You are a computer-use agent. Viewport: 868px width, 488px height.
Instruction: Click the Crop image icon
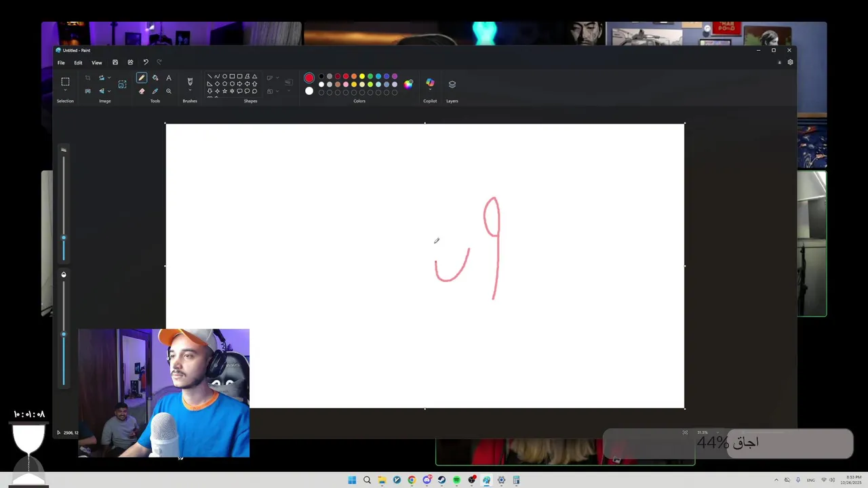(87, 78)
